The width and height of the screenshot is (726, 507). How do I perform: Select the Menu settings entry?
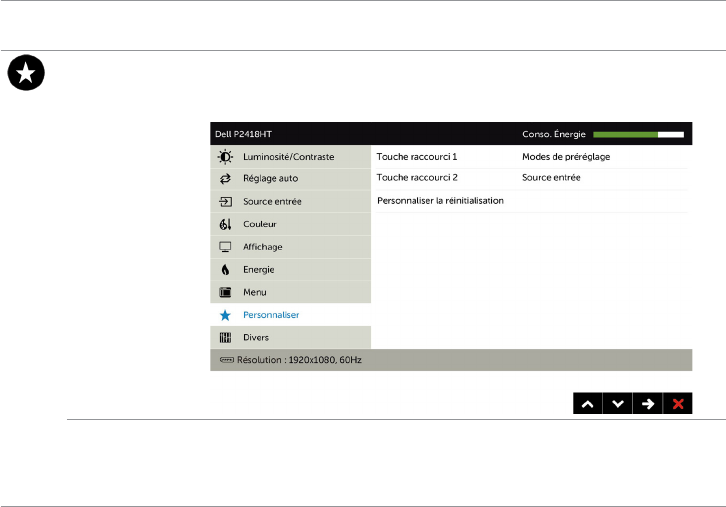pyautogui.click(x=290, y=292)
